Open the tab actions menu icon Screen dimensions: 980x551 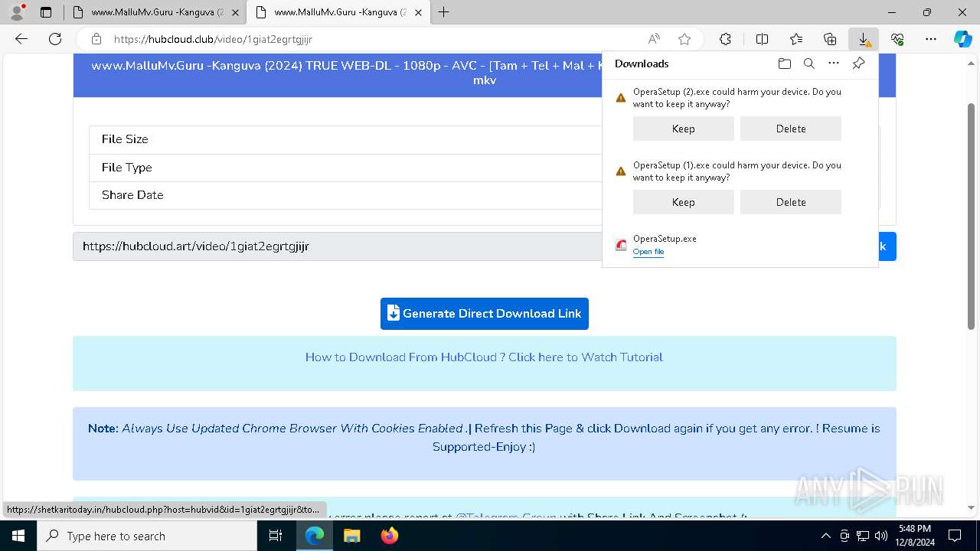click(46, 12)
